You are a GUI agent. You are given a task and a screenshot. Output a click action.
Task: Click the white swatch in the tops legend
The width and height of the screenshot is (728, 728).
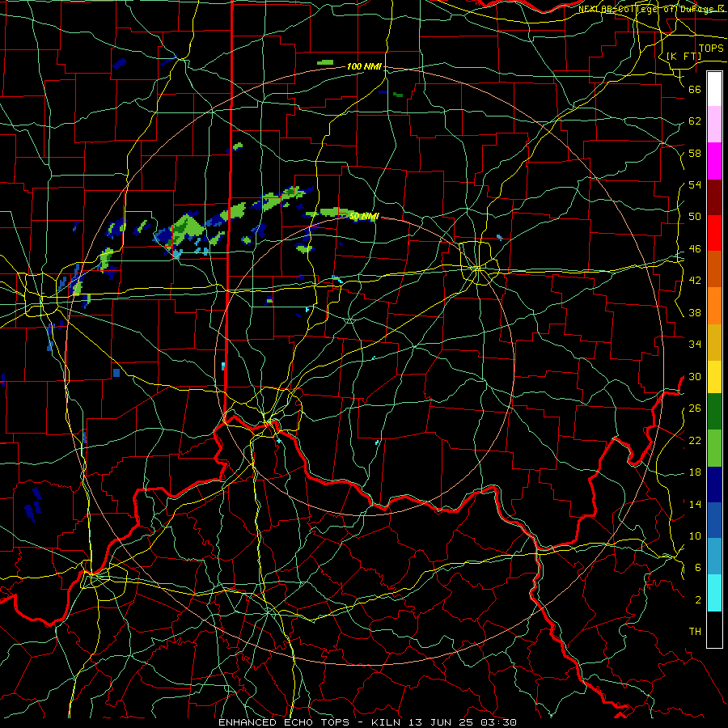[x=714, y=89]
